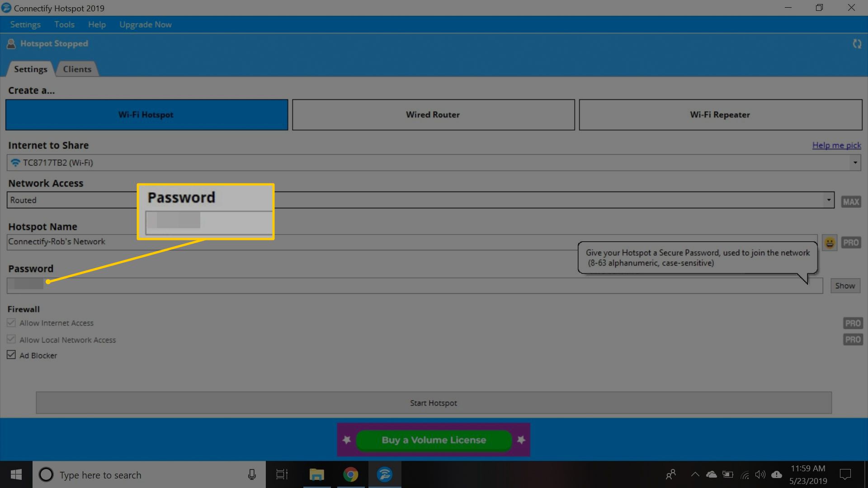
Task: Select the Wi-Fi Repeater mode
Action: [x=721, y=115]
